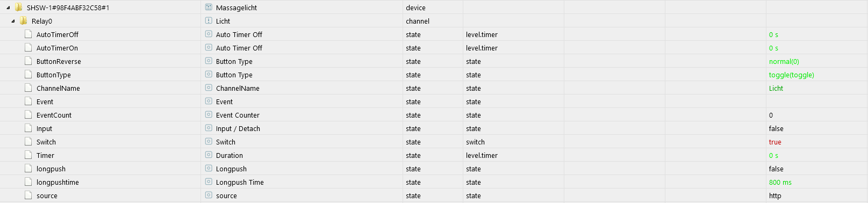Click the file icon beside AutoTimerOff

point(28,34)
